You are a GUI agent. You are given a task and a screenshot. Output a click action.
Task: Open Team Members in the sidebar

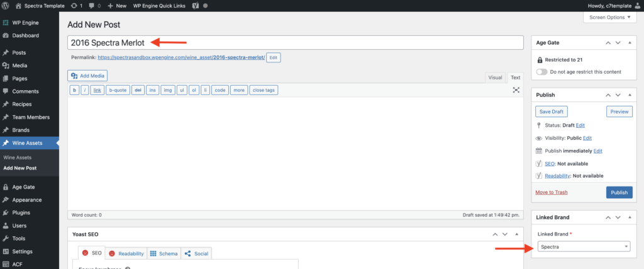pos(30,117)
